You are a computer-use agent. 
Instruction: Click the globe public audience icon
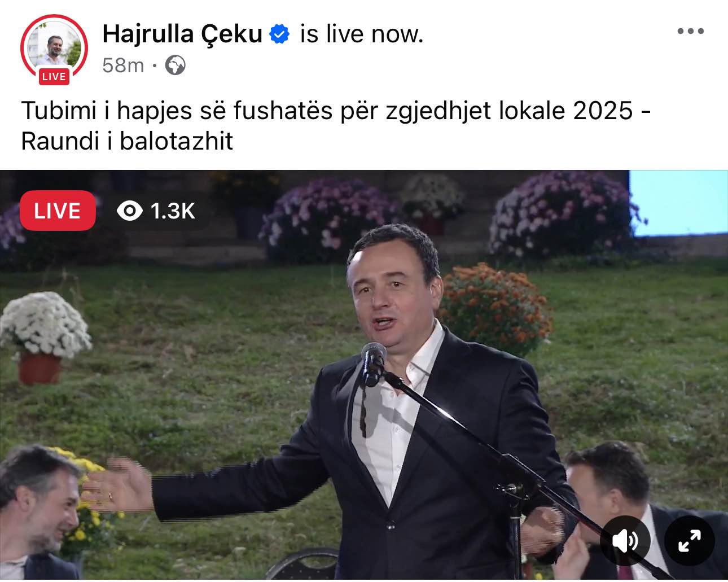pos(176,65)
